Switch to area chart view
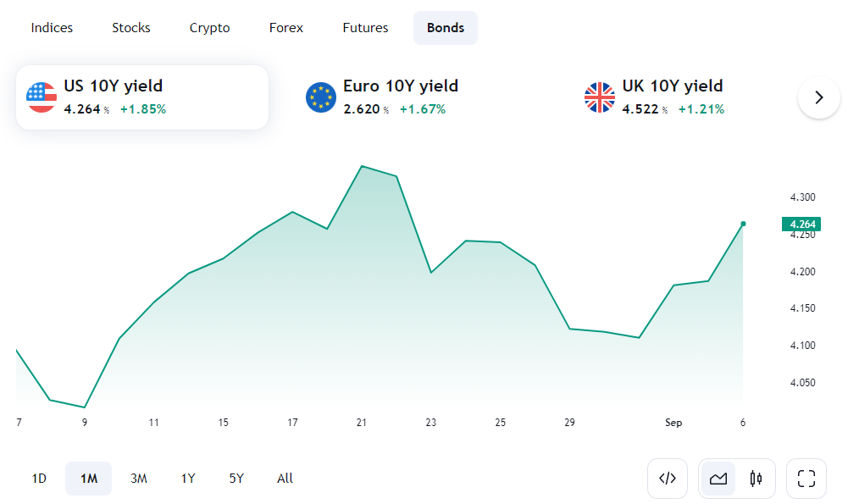 [718, 479]
